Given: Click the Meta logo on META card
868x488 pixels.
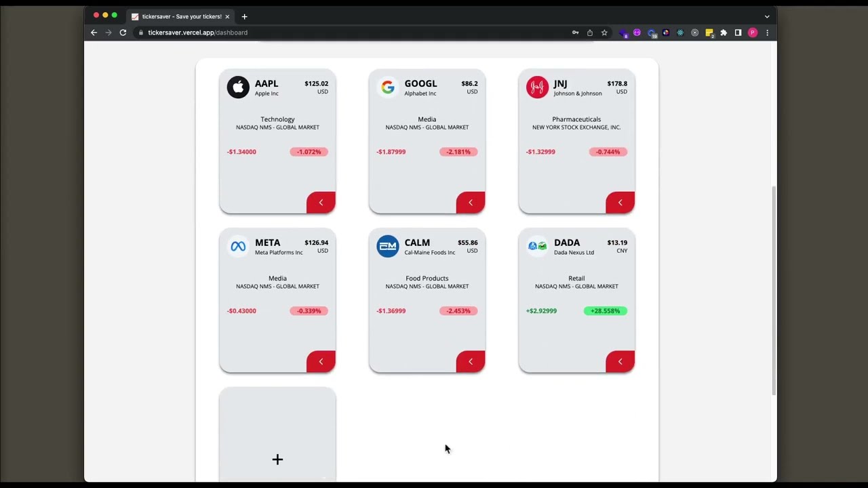Looking at the screenshot, I should 238,246.
